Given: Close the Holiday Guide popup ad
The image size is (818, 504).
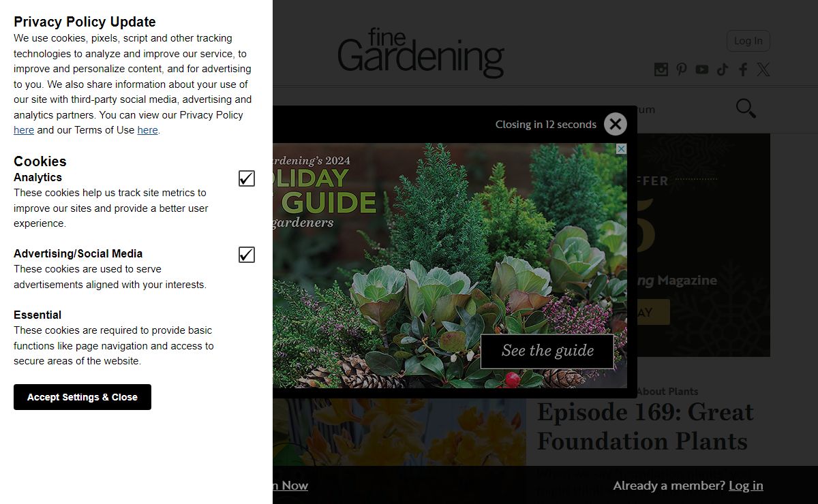Looking at the screenshot, I should pos(616,124).
